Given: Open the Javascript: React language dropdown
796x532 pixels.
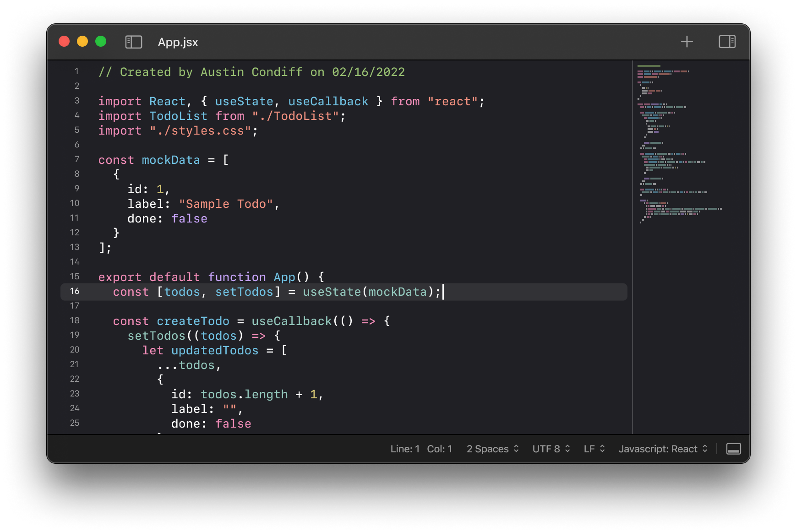Looking at the screenshot, I should click(x=663, y=449).
